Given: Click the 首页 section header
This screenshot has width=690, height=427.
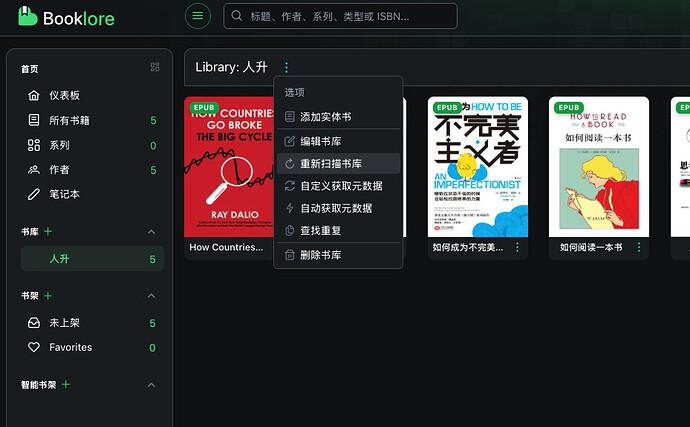Looking at the screenshot, I should coord(30,69).
